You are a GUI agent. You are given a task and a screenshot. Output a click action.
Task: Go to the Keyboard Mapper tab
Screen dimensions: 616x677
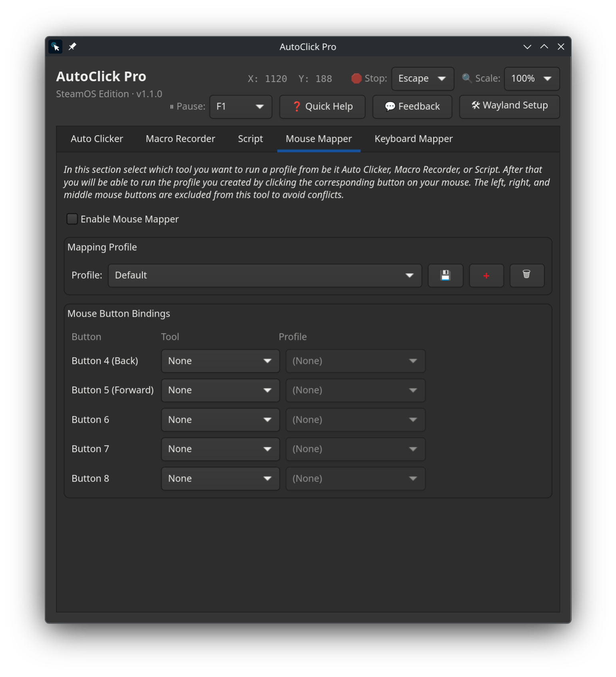[413, 139]
